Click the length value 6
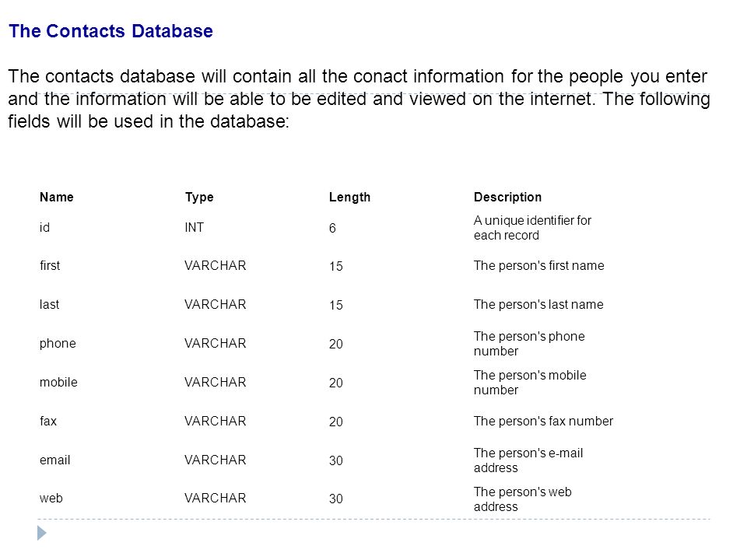Screen dimensions: 747x560 332,228
